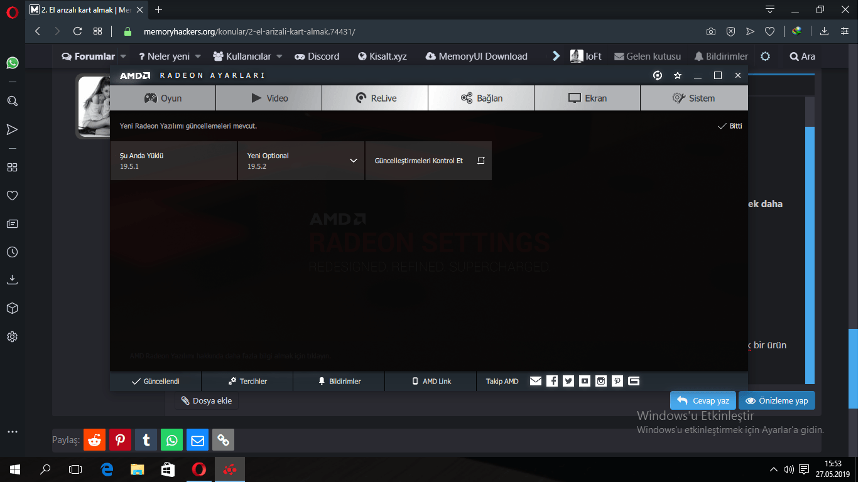The image size is (868, 482).
Task: Expand the Forumlar dropdown arrow
Action: [123, 56]
